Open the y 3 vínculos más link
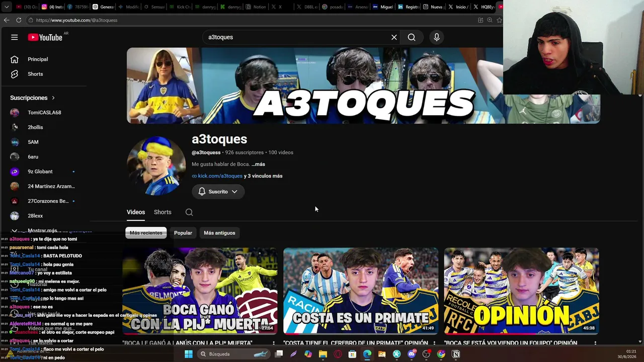644x362 pixels. [263, 176]
